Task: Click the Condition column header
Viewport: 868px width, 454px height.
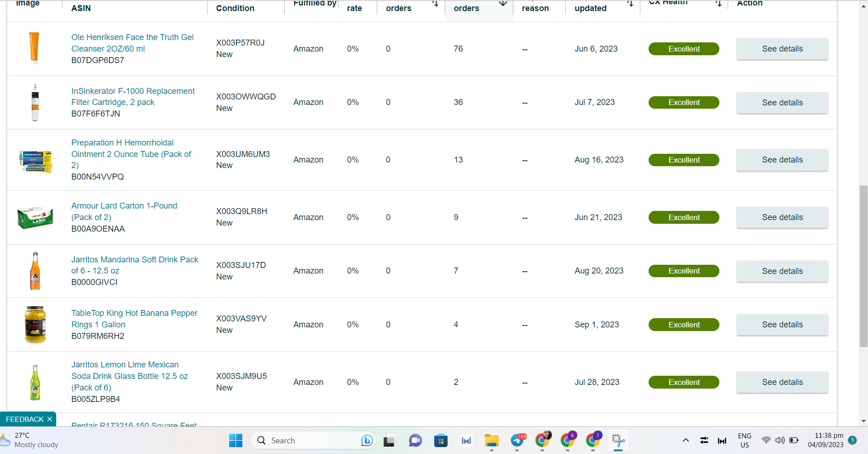Action: point(235,8)
